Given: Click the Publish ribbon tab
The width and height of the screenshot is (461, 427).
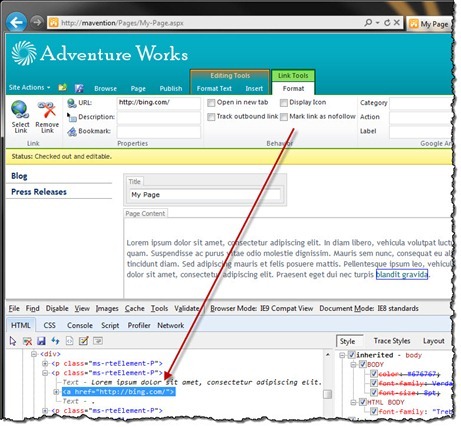Looking at the screenshot, I should click(171, 88).
